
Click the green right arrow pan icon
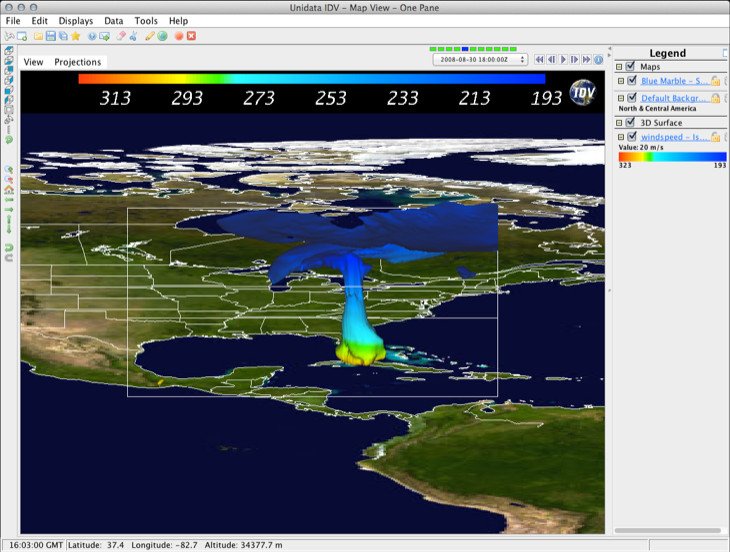[x=9, y=209]
